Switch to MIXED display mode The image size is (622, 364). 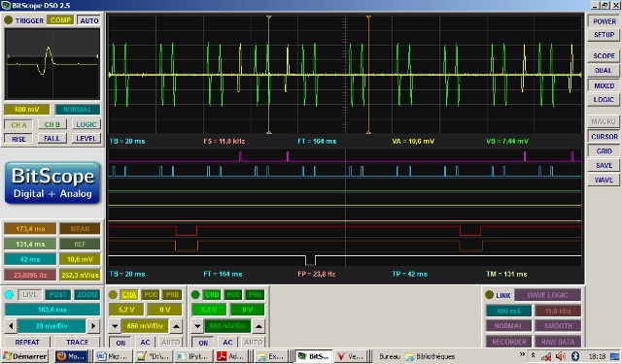click(x=604, y=85)
